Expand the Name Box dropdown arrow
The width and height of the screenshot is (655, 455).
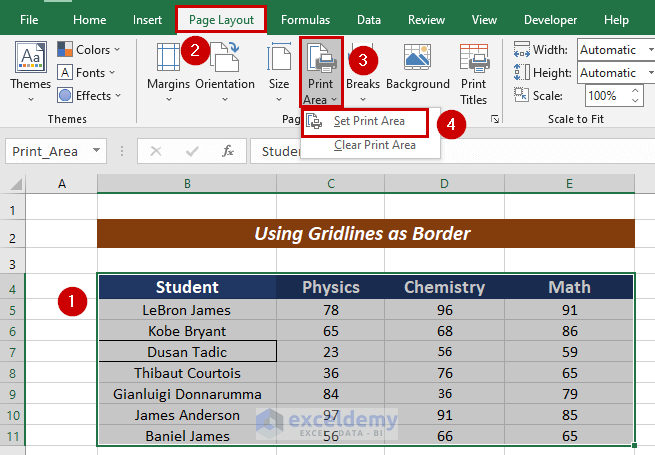pos(96,150)
